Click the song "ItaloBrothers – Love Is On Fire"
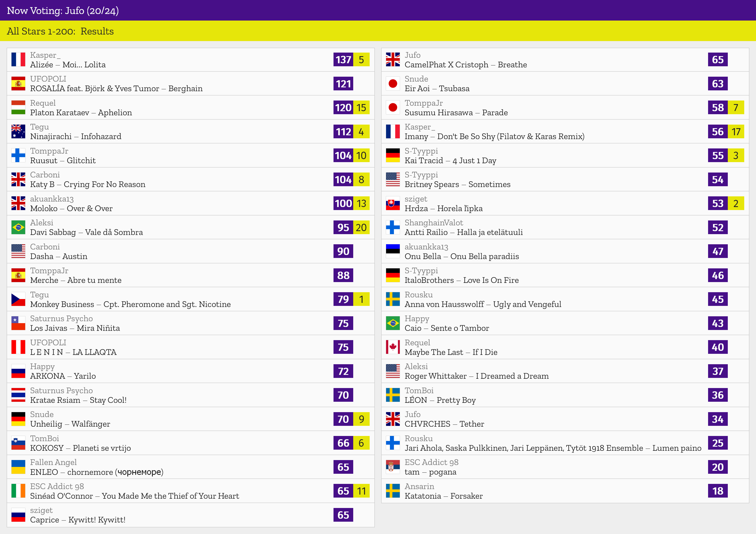This screenshot has width=756, height=534. 462,280
